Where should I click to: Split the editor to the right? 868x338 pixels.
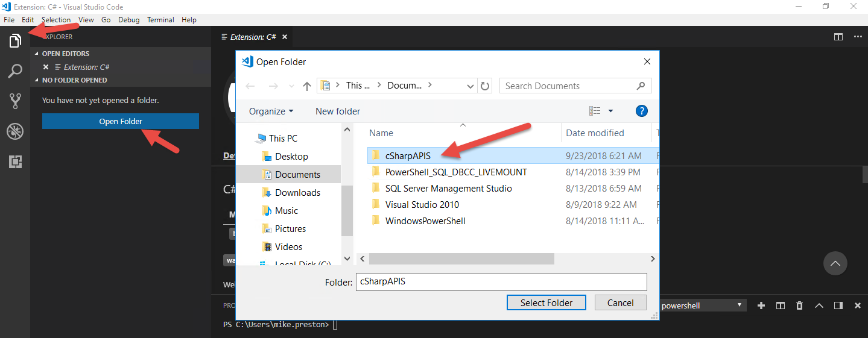click(x=838, y=37)
